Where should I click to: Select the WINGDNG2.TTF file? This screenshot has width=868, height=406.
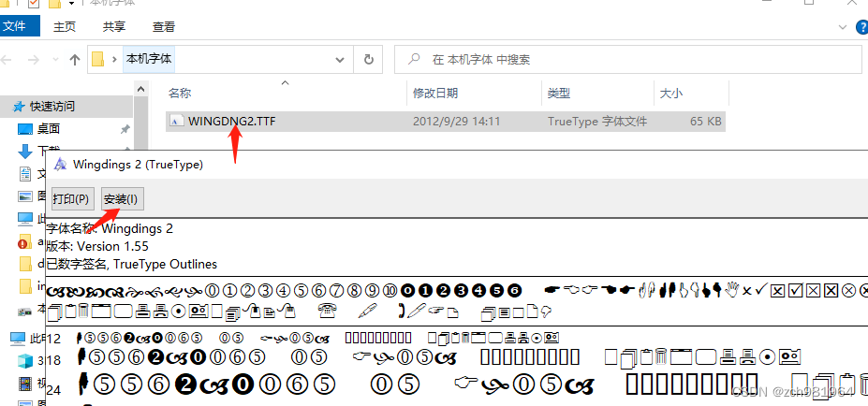445,121
